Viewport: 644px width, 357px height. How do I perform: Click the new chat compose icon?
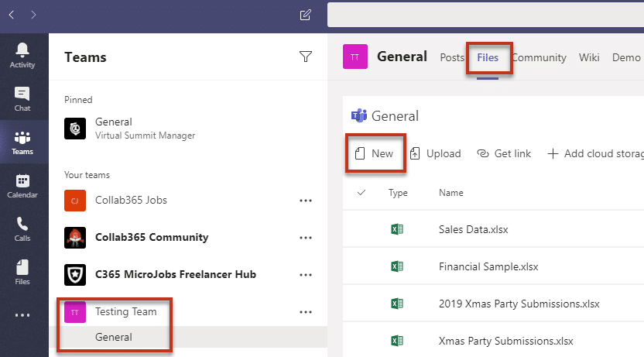(x=305, y=15)
